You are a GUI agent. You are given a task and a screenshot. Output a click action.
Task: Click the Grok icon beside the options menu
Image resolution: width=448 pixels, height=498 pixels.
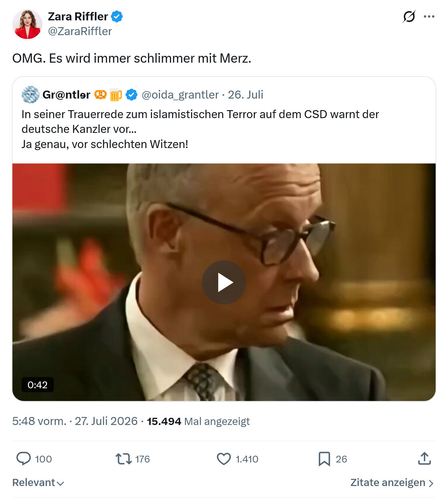click(x=409, y=16)
